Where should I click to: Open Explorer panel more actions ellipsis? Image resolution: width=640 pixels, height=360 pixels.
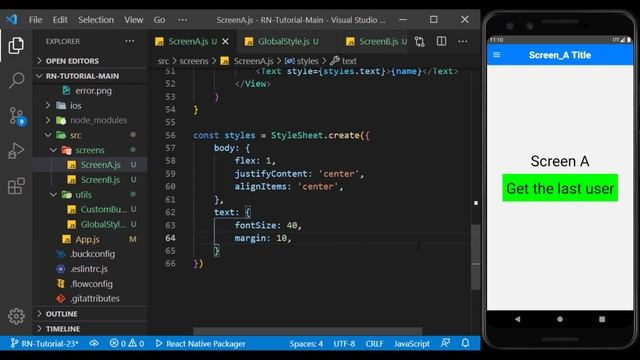tap(130, 41)
